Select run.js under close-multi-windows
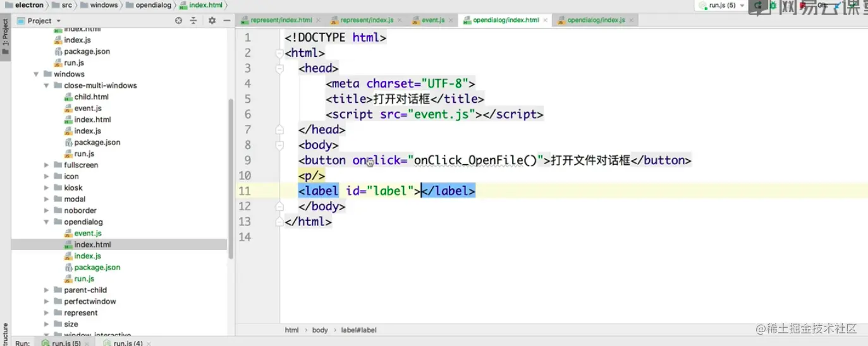Viewport: 868px width, 346px height. coord(84,153)
